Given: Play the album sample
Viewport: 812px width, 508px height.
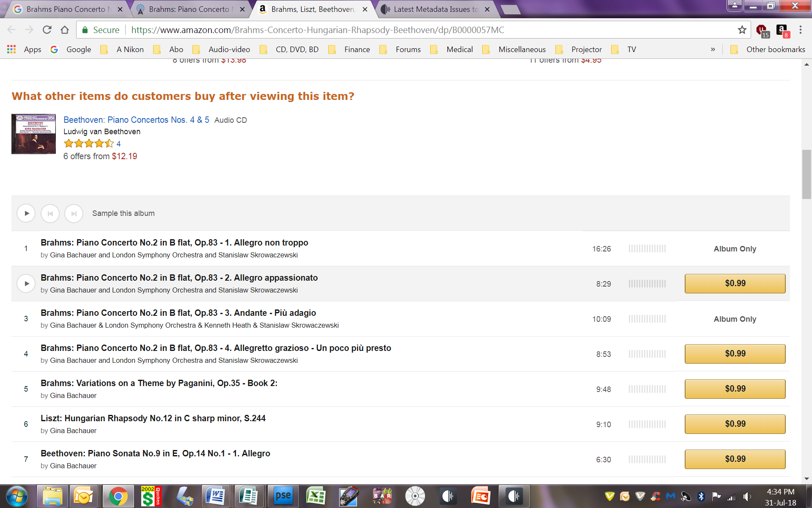Looking at the screenshot, I should [26, 213].
